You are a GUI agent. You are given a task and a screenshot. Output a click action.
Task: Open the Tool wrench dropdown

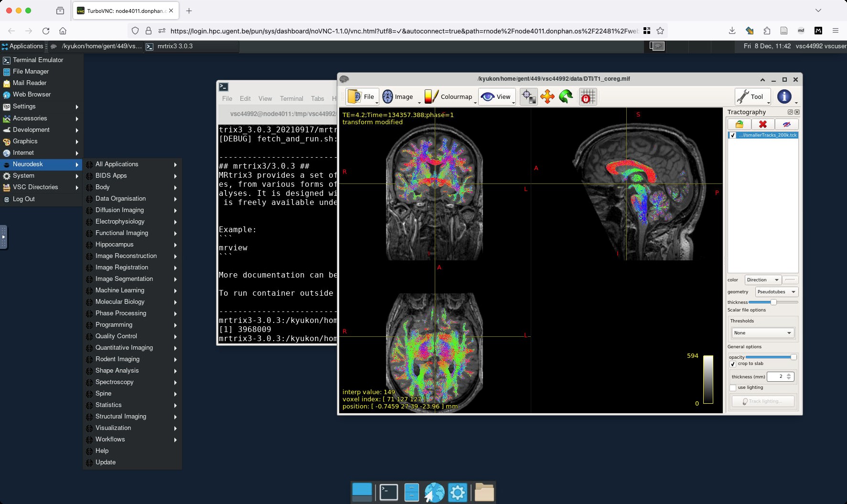(752, 97)
